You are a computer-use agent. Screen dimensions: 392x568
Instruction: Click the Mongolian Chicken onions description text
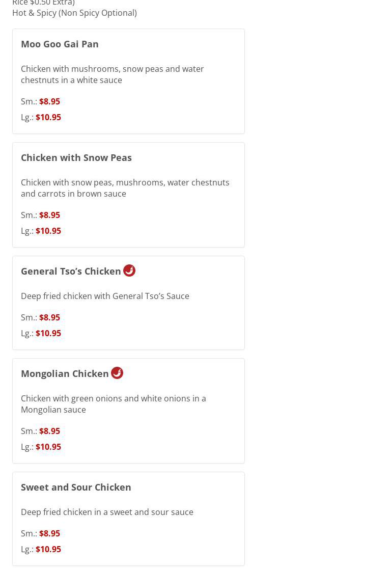(x=113, y=404)
